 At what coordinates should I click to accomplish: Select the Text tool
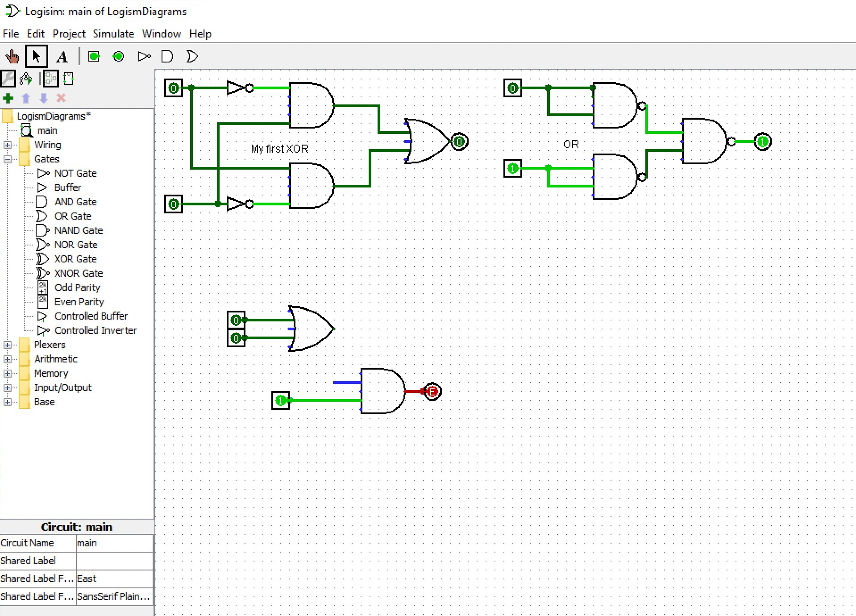pyautogui.click(x=62, y=57)
